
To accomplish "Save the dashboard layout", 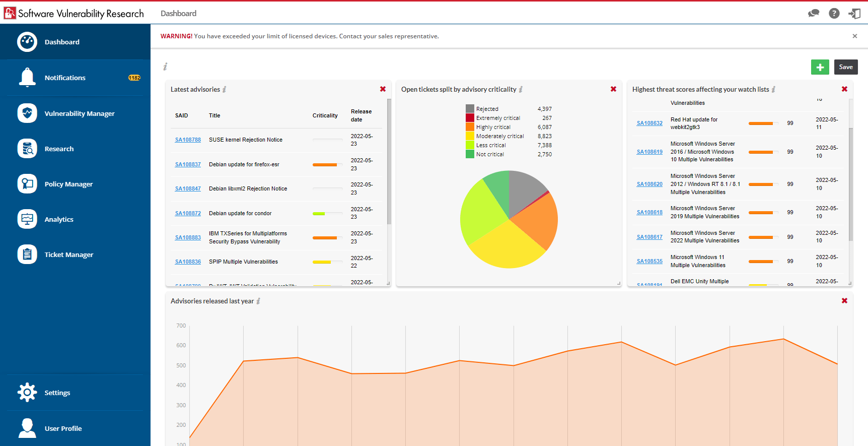I will point(846,67).
